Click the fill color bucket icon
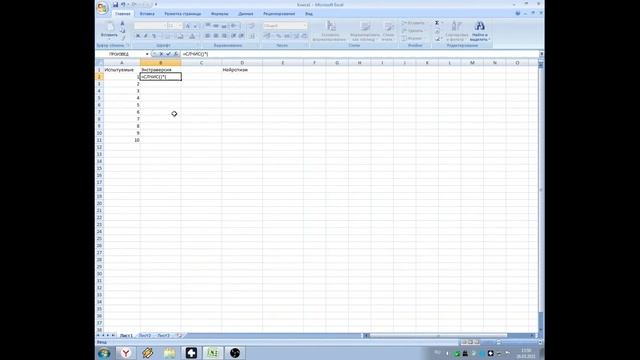The height and width of the screenshot is (360, 640). (x=180, y=36)
